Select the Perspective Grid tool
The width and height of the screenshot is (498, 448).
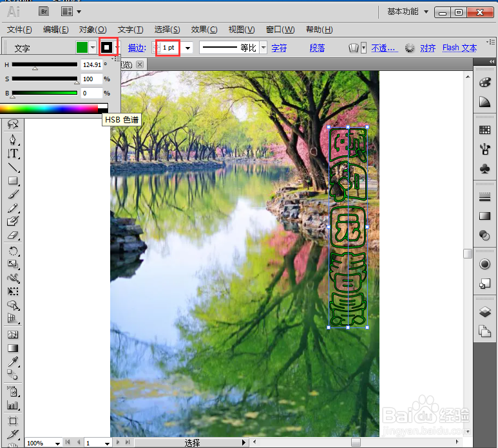pos(13,318)
